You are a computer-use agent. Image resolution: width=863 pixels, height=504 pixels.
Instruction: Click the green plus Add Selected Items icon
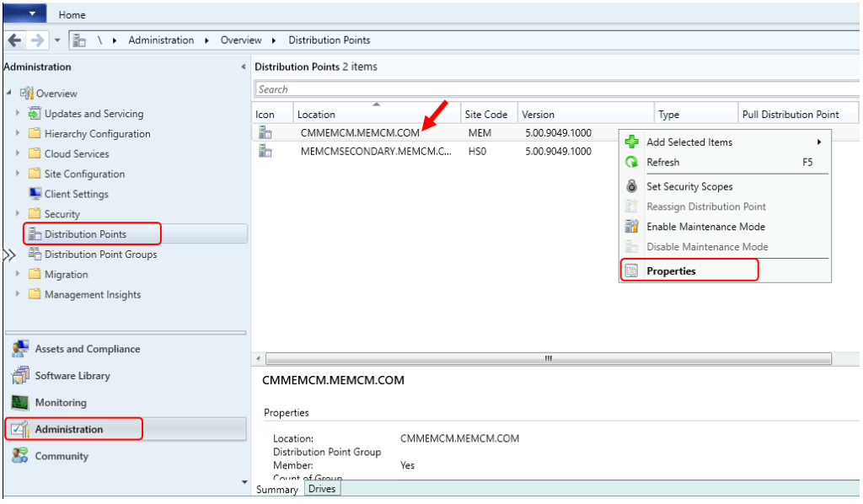[x=632, y=142]
